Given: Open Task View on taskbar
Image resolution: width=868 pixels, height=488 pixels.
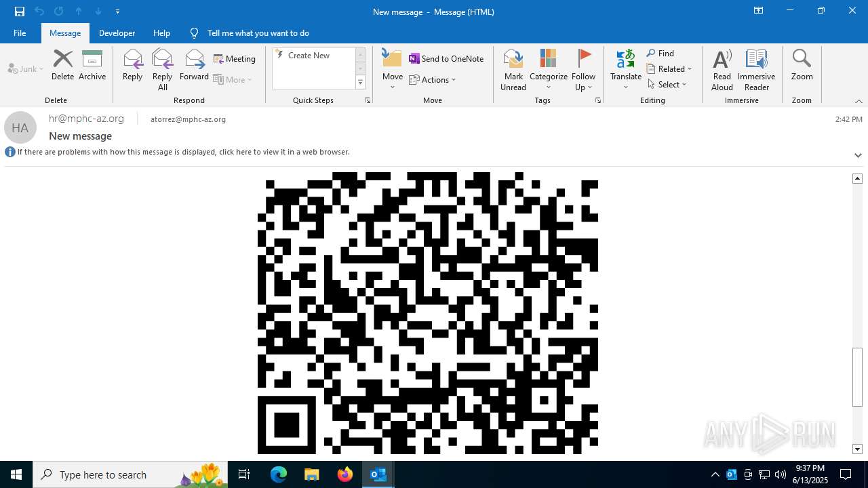Looking at the screenshot, I should click(x=244, y=474).
